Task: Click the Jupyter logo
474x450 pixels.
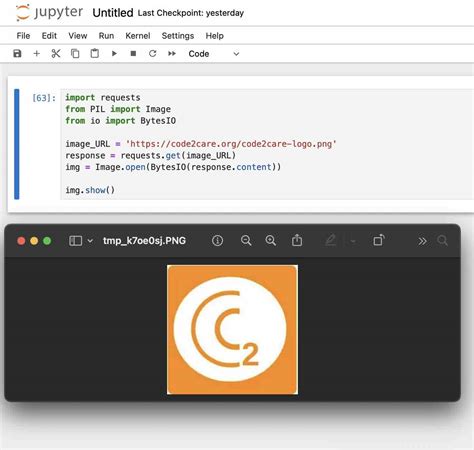Action: pos(49,13)
